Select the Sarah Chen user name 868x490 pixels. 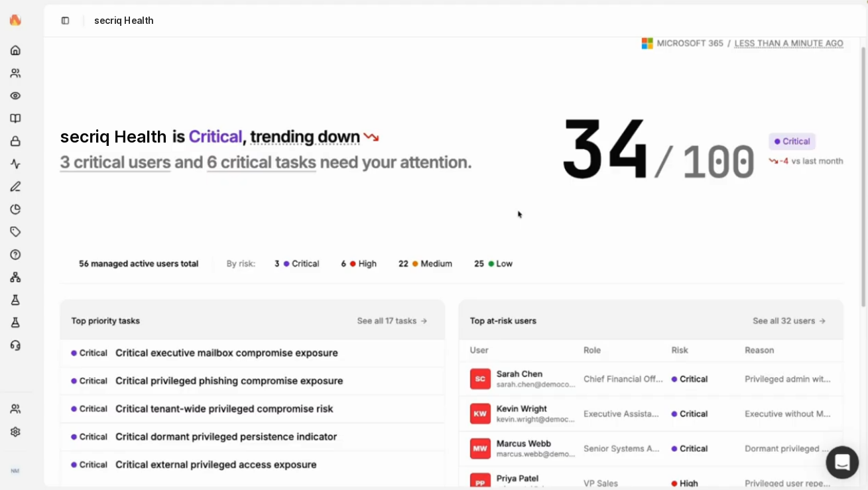(x=519, y=374)
